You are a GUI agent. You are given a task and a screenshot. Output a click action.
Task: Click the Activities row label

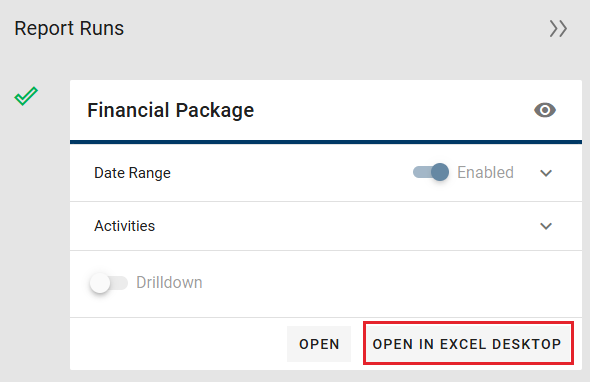[125, 226]
